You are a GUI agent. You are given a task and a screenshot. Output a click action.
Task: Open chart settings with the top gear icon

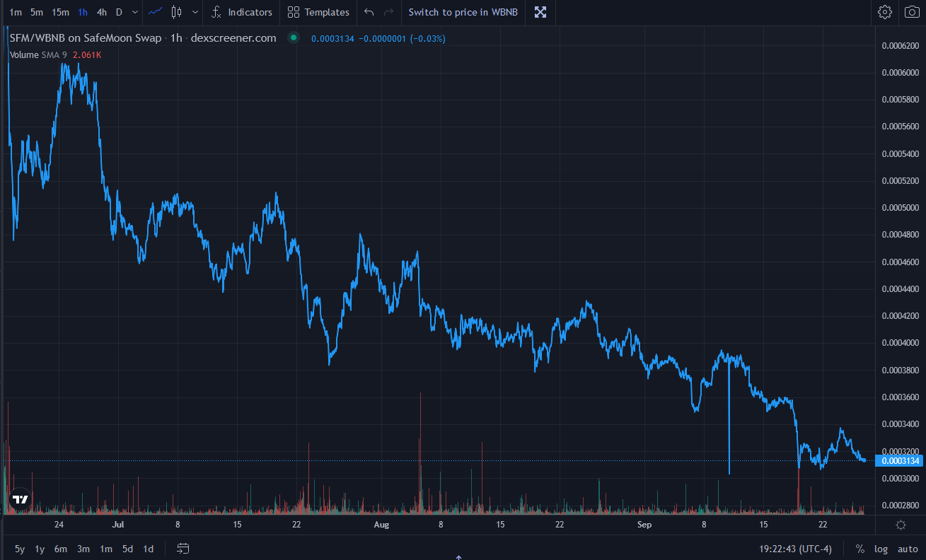[885, 12]
